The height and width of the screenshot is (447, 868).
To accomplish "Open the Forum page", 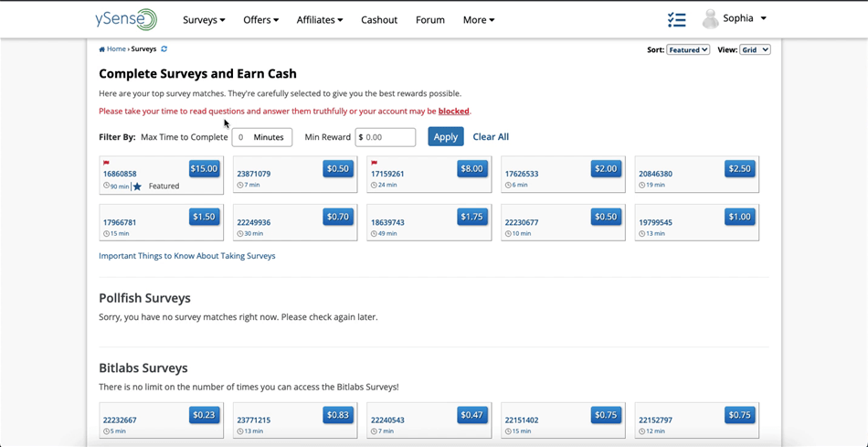I will coord(430,20).
